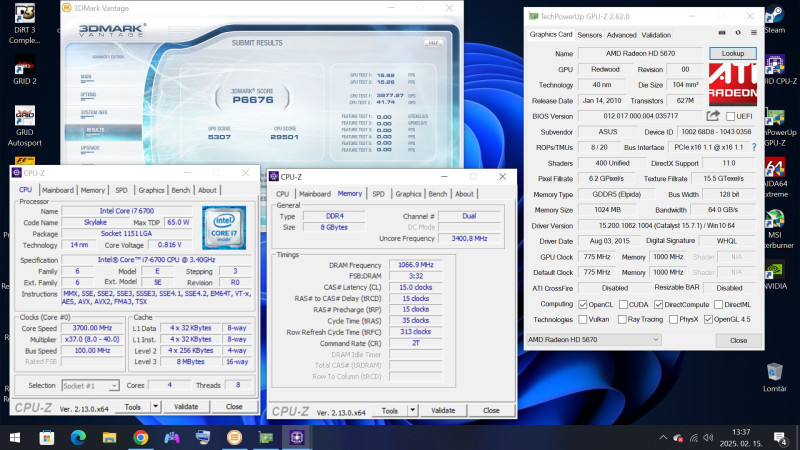Open the NVIDIA desktop shortcut
This screenshot has width=800, height=450.
[x=775, y=276]
